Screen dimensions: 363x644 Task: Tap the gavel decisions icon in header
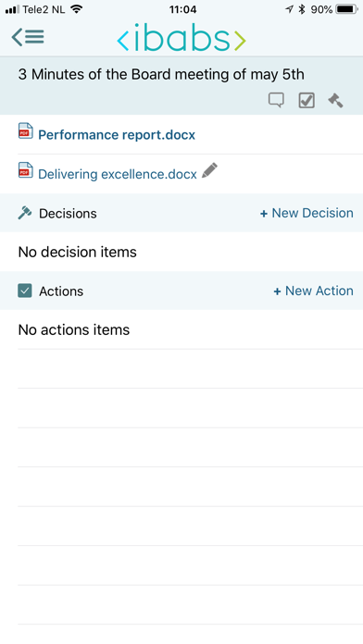tap(335, 100)
